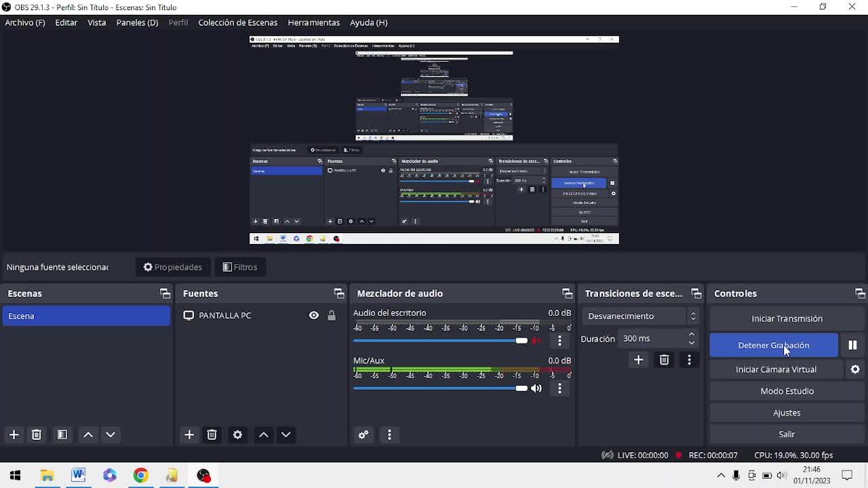
Task: Open transition properties three-dot menu
Action: (689, 360)
